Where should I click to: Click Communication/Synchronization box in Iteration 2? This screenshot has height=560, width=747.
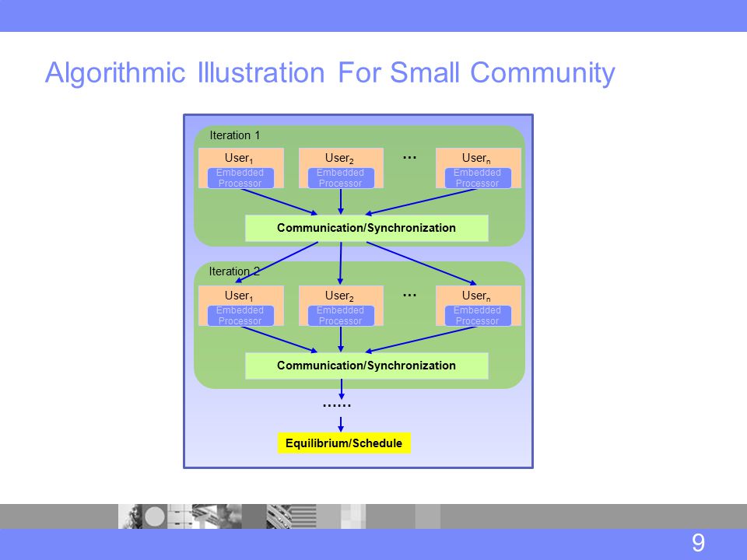pyautogui.click(x=366, y=366)
